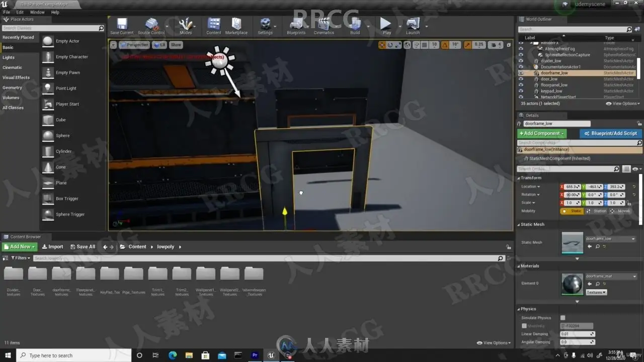The width and height of the screenshot is (644, 362).
Task: Open the doorframe_mat material dropdown
Action: (x=611, y=276)
